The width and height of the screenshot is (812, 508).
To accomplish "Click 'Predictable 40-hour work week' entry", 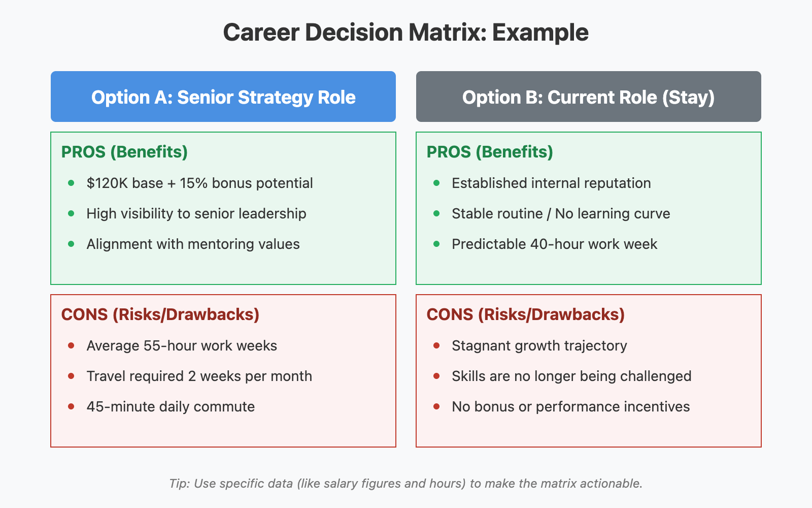I will click(554, 244).
